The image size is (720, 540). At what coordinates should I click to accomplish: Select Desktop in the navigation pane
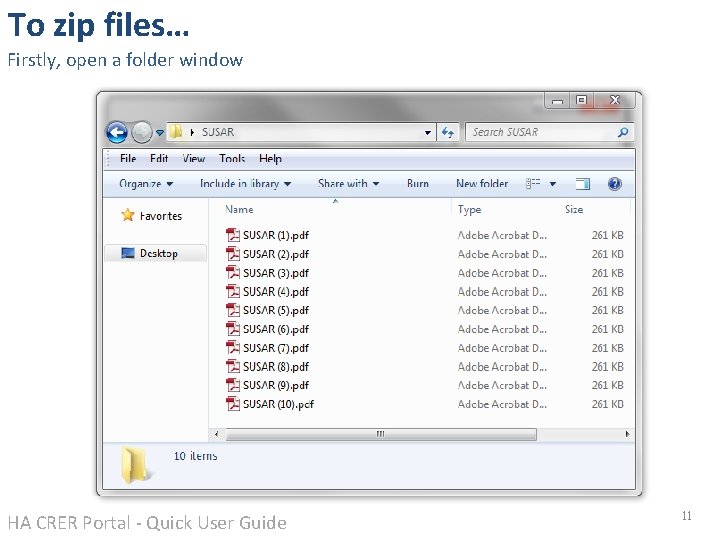[156, 253]
